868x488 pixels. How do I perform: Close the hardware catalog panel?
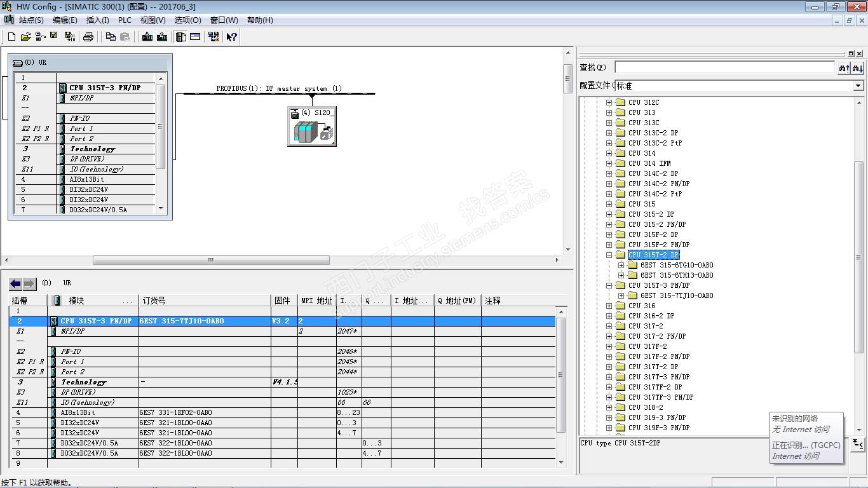click(x=860, y=53)
